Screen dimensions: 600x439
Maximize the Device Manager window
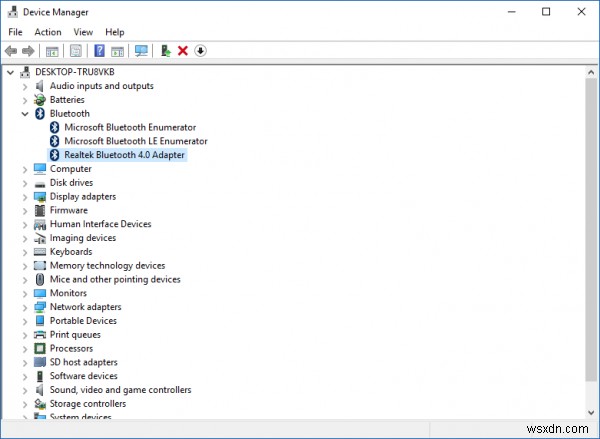coord(546,12)
